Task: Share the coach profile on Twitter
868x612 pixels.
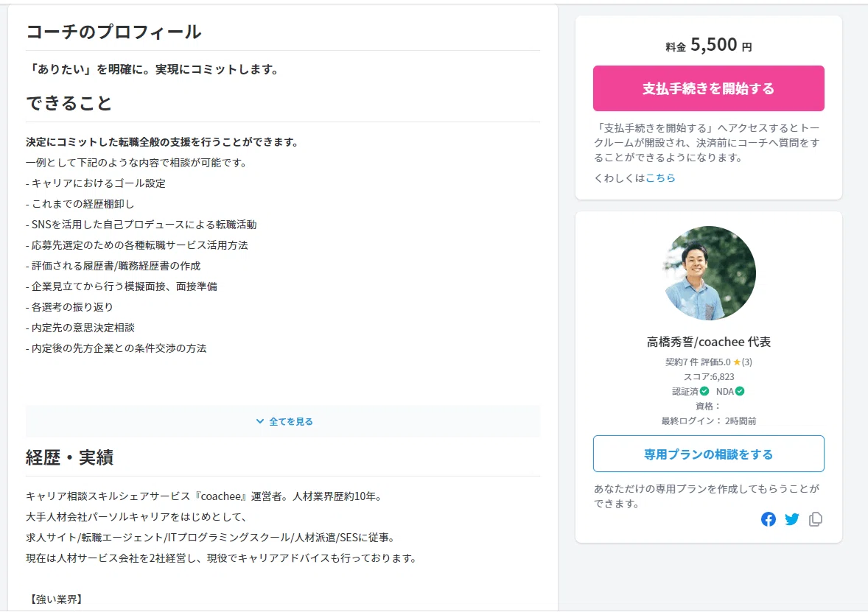Action: [791, 519]
